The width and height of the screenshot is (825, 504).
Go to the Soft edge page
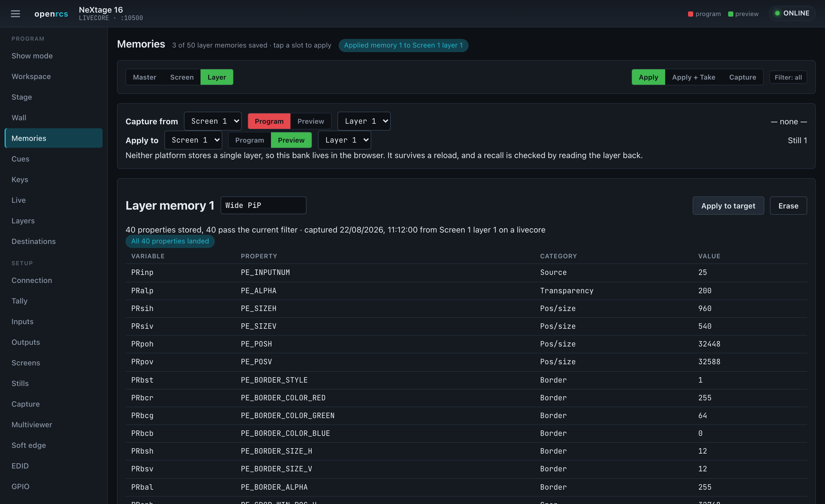54,445
